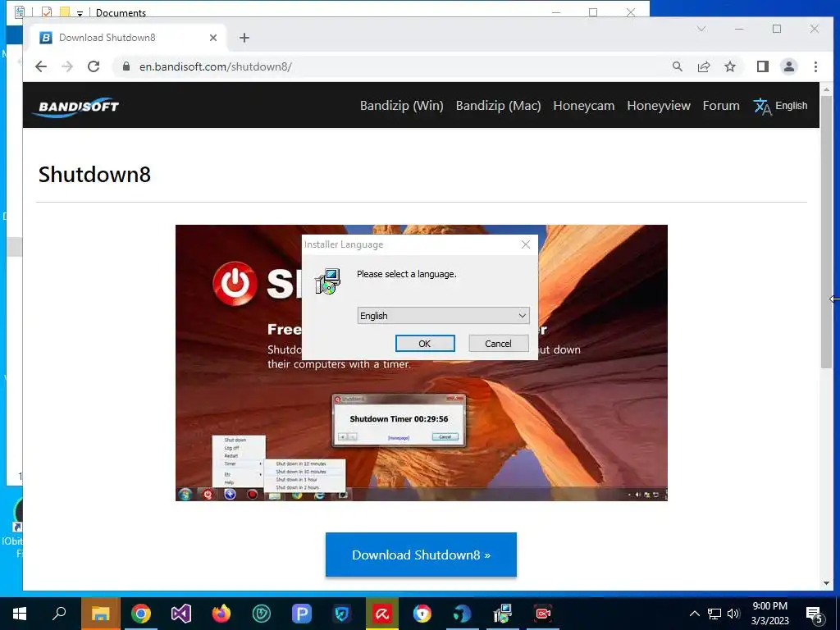Screen dimensions: 840x630
Task: Click the Download Shutdown8 button
Action: tap(421, 555)
